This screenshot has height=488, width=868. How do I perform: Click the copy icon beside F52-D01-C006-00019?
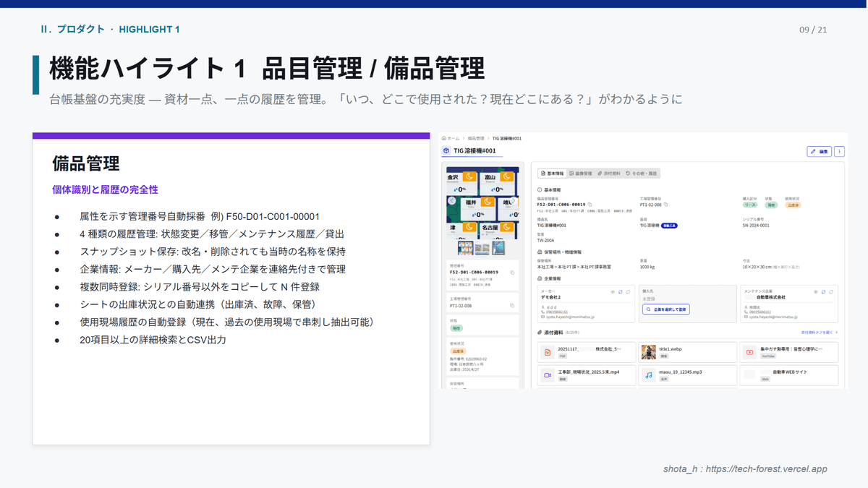[590, 205]
